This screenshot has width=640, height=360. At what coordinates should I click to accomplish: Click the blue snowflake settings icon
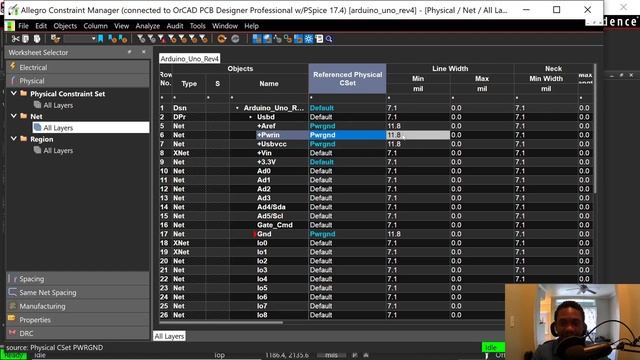coord(309,39)
